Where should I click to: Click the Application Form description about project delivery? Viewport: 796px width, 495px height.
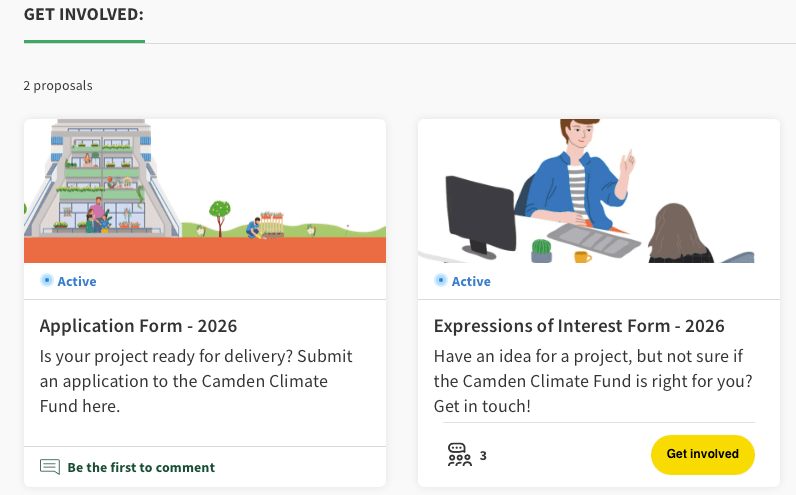click(196, 381)
